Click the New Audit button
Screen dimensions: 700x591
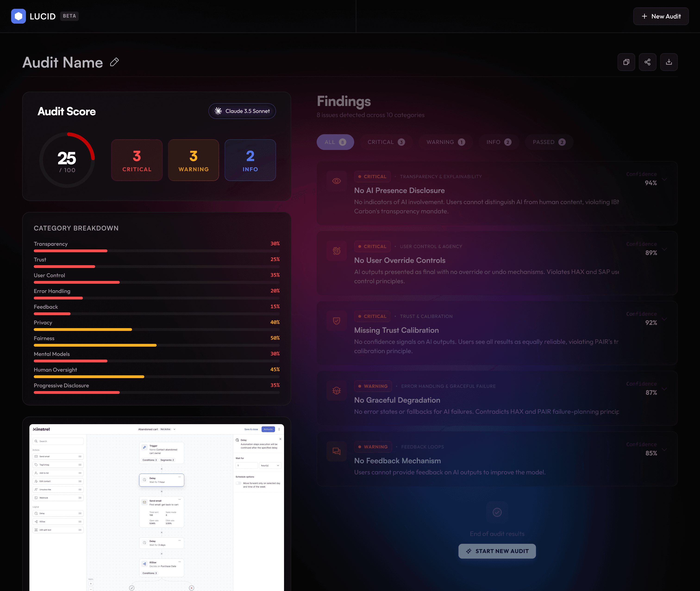(661, 16)
